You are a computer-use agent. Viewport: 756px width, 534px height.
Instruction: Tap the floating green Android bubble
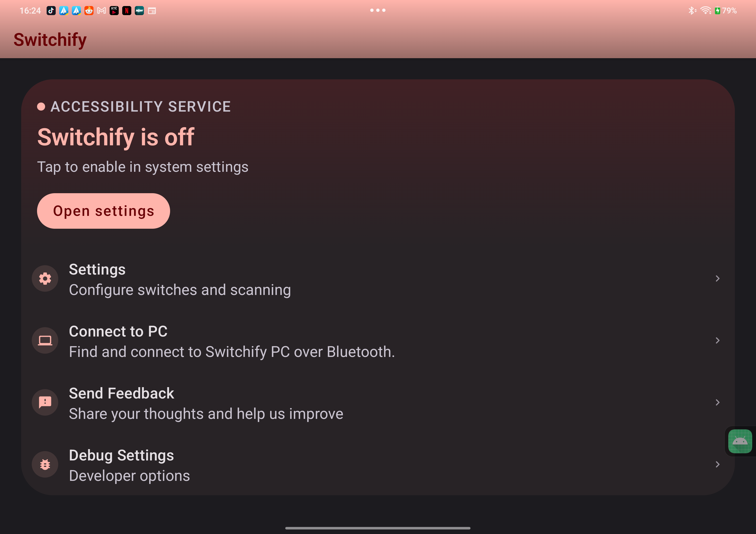pos(740,441)
